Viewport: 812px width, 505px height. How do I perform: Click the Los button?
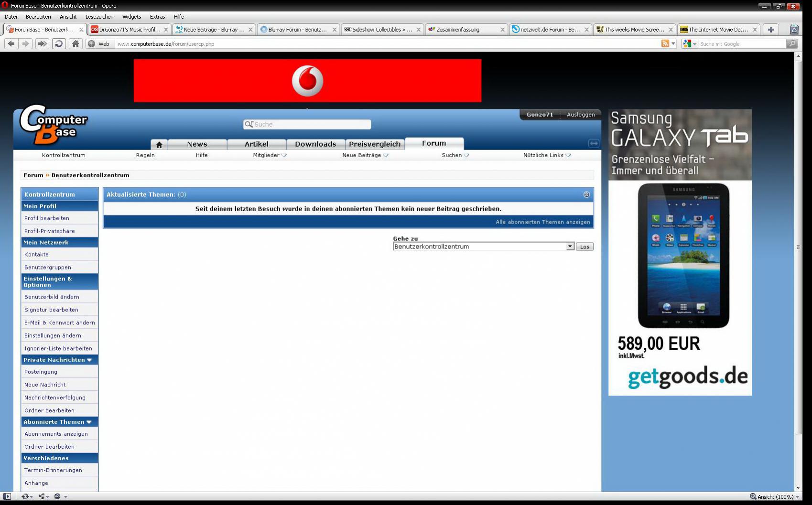point(585,247)
